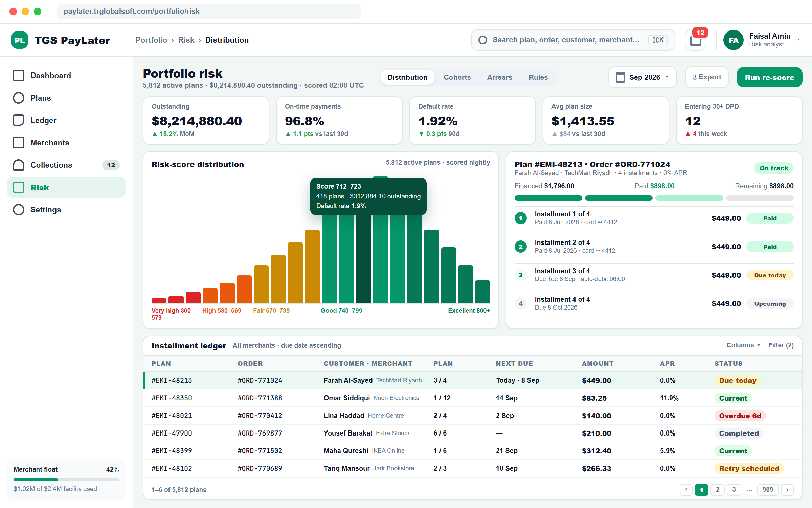Go to ledger page 2
812x508 pixels.
click(717, 490)
